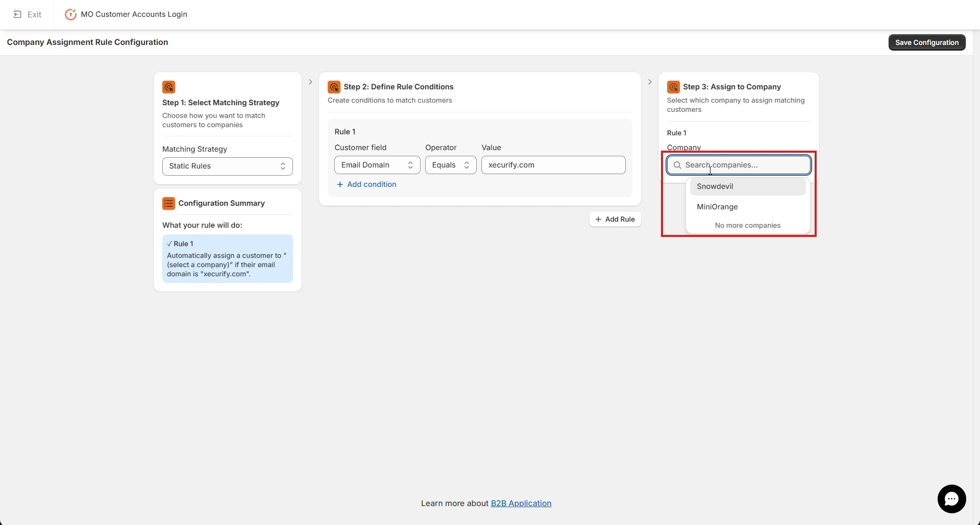The image size is (980, 525).
Task: Open the Operator Equals dropdown
Action: click(451, 165)
